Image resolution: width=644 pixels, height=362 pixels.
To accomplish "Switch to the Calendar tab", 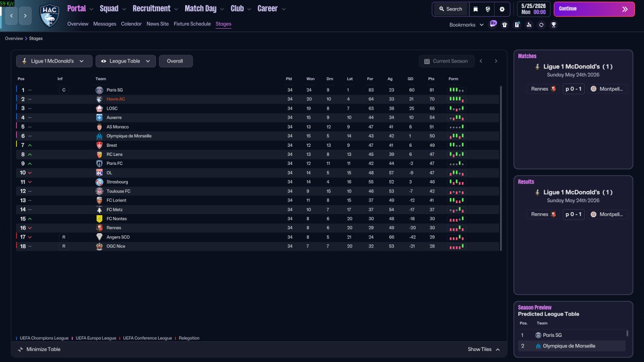I will [131, 24].
